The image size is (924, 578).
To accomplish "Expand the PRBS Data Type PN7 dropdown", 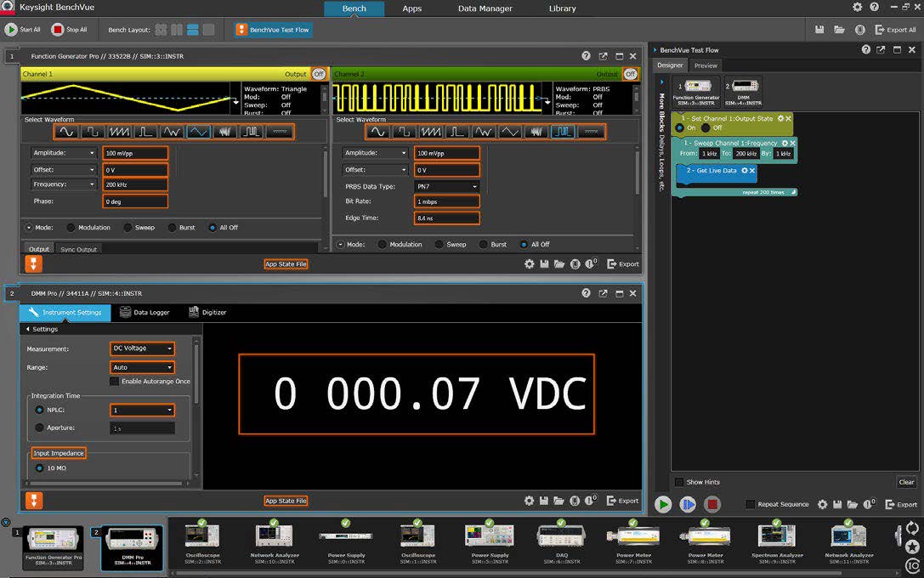I will 446,186.
